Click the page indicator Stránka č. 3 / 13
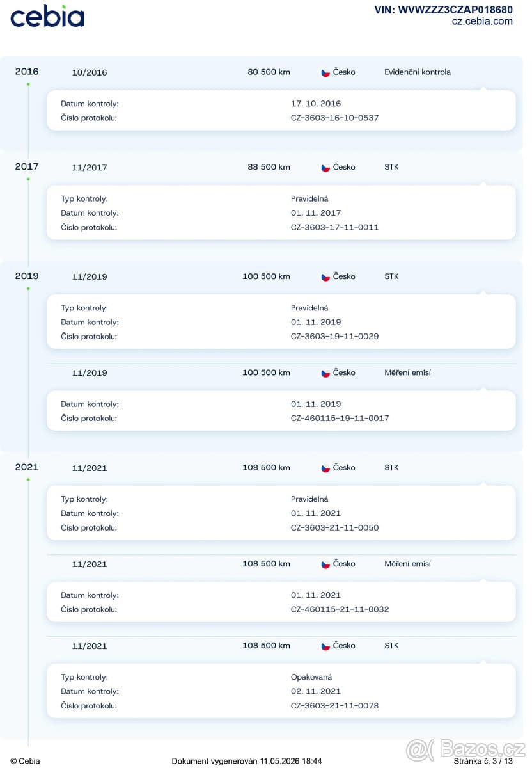Screen dimensions: 532x768 tap(483, 761)
